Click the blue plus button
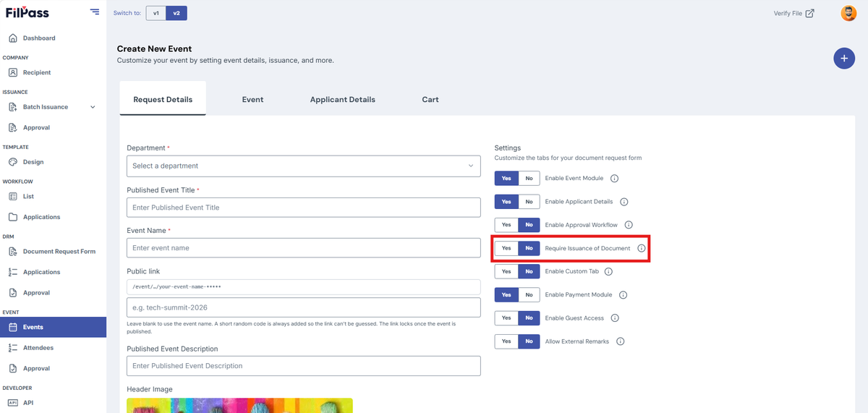 (x=844, y=59)
